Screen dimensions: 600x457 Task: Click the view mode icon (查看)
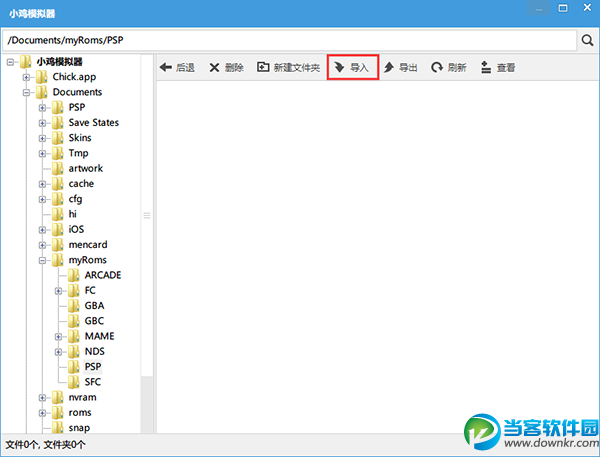coord(486,67)
